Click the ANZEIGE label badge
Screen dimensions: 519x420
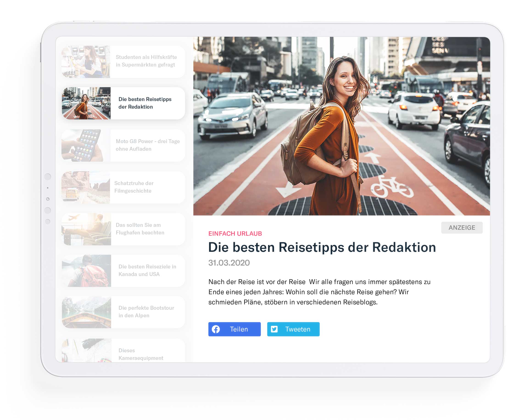click(x=462, y=227)
